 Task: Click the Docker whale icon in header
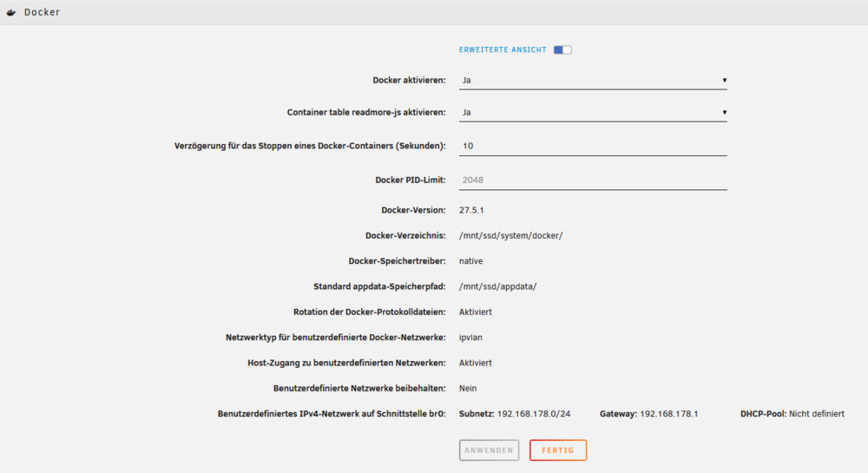[11, 12]
